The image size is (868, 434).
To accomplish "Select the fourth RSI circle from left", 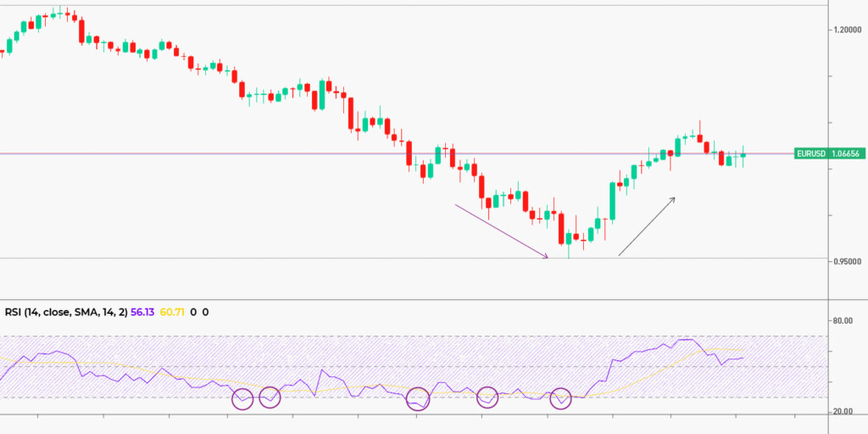I will pos(487,397).
